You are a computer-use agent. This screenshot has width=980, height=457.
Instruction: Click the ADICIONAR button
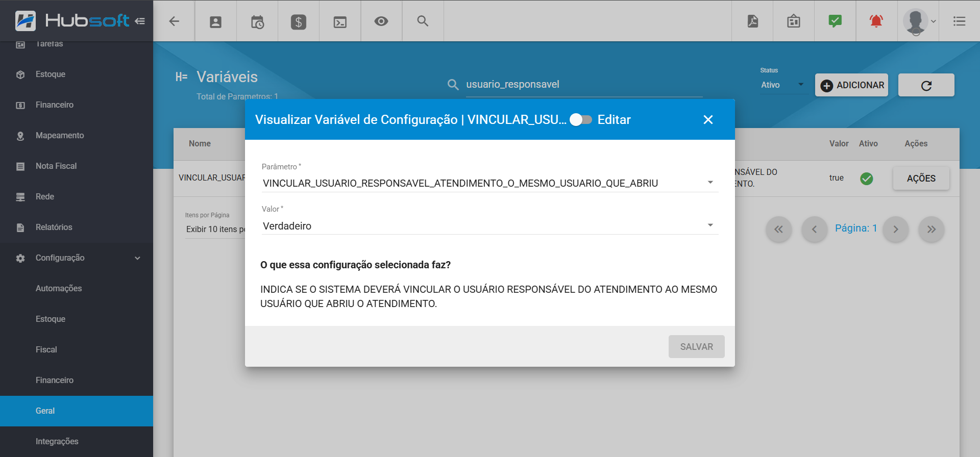[x=851, y=85]
